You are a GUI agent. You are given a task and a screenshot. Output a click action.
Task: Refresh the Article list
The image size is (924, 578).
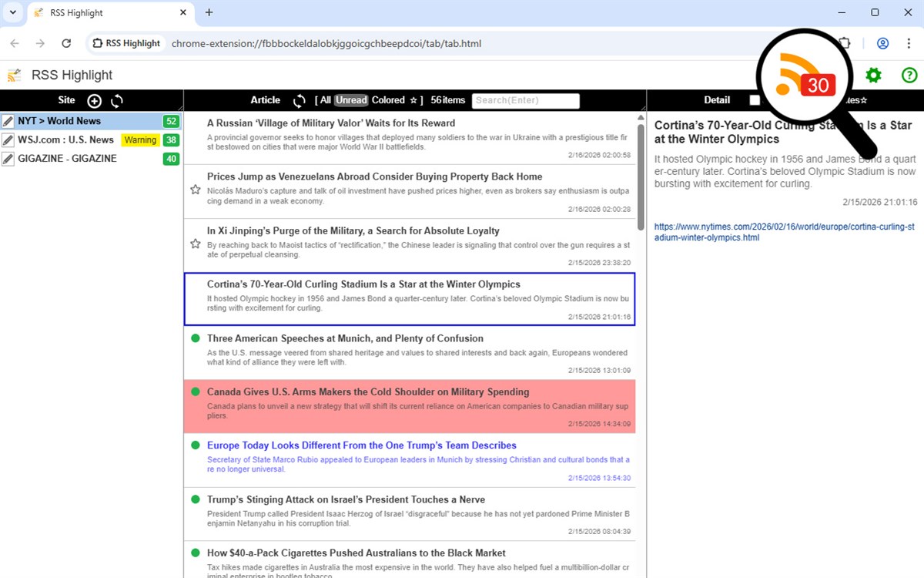pos(300,101)
